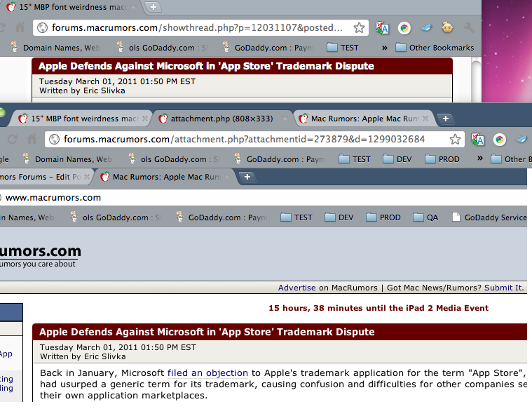Bookmark page with star in top window
Image resolution: width=532 pixels, height=416 pixels.
click(359, 27)
